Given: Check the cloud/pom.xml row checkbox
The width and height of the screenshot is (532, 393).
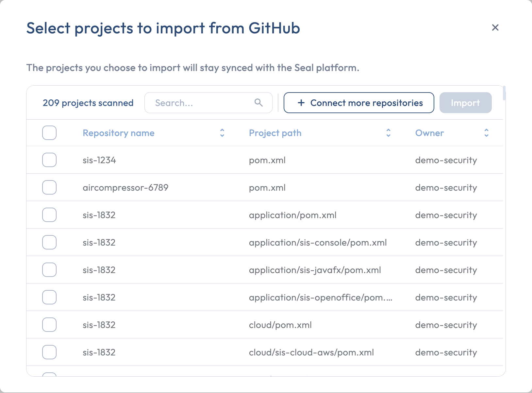Looking at the screenshot, I should point(49,325).
